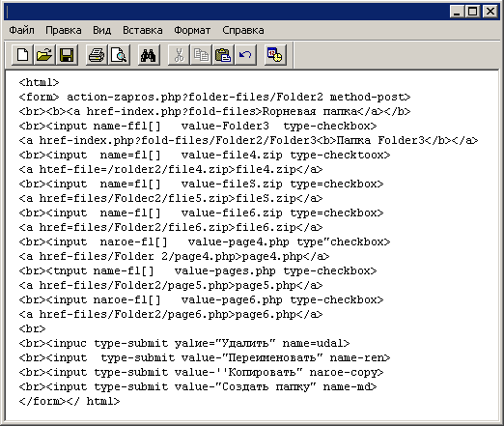The image size is (504, 426).
Task: Create a new document with toolbar icon
Action: (x=22, y=55)
